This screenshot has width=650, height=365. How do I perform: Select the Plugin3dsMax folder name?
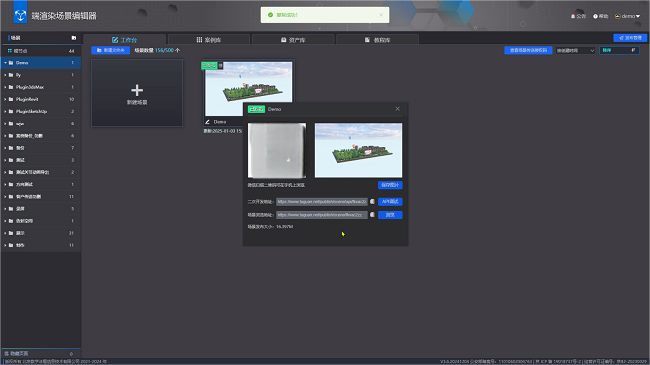click(30, 87)
